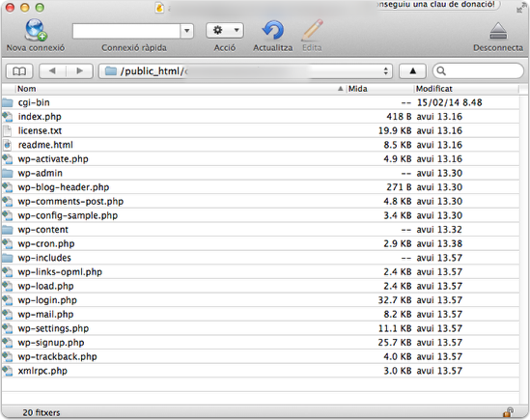Click into the search field
This screenshot has width=530, height=420.
(478, 71)
